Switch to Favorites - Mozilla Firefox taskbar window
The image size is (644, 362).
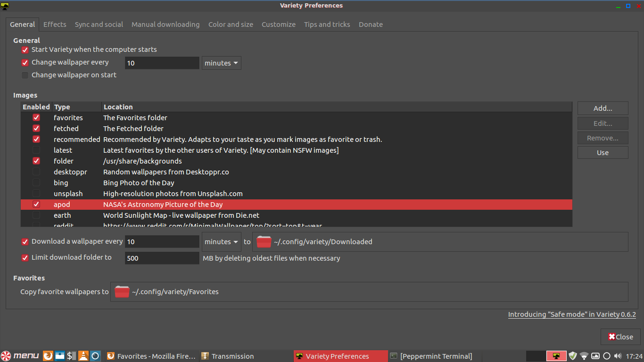point(151,356)
